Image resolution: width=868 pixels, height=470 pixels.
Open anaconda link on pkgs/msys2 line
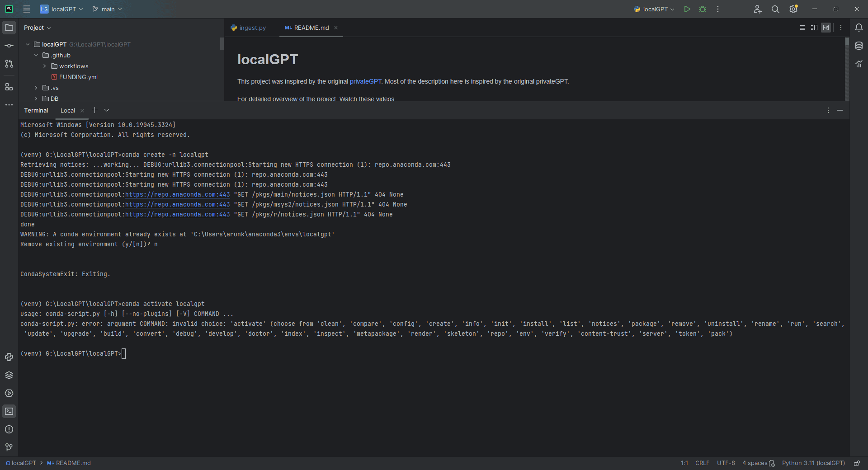178,204
